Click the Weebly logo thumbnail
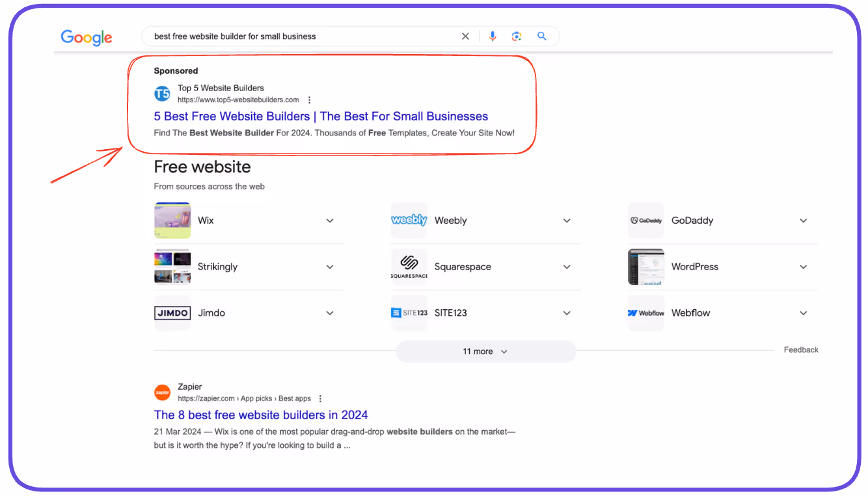Image resolution: width=868 pixels, height=496 pixels. click(x=409, y=221)
